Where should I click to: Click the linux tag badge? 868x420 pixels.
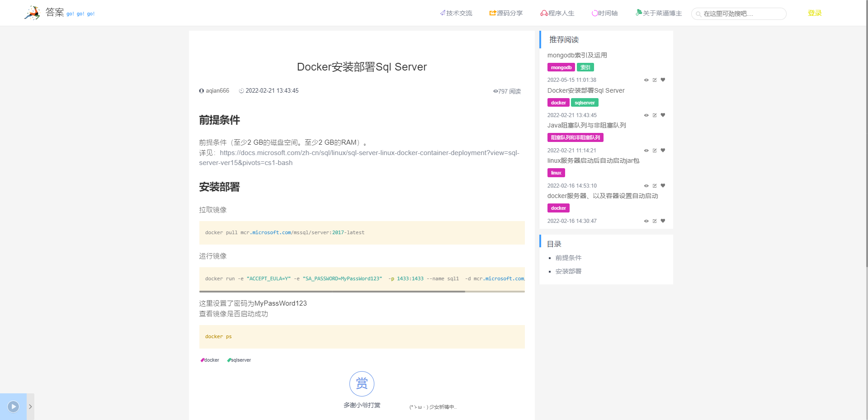pyautogui.click(x=556, y=173)
